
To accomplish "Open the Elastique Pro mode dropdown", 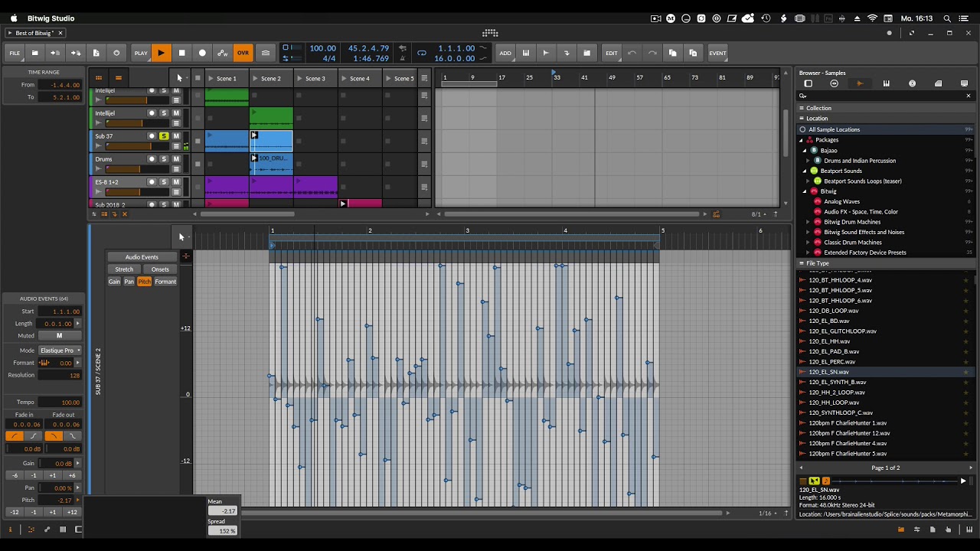I will [60, 350].
